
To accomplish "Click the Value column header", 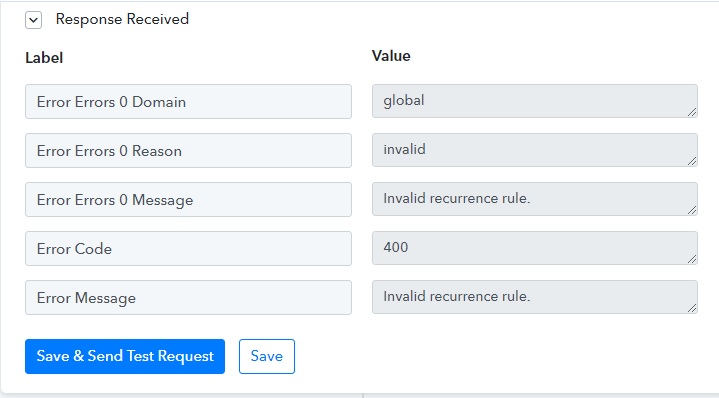I will [391, 56].
